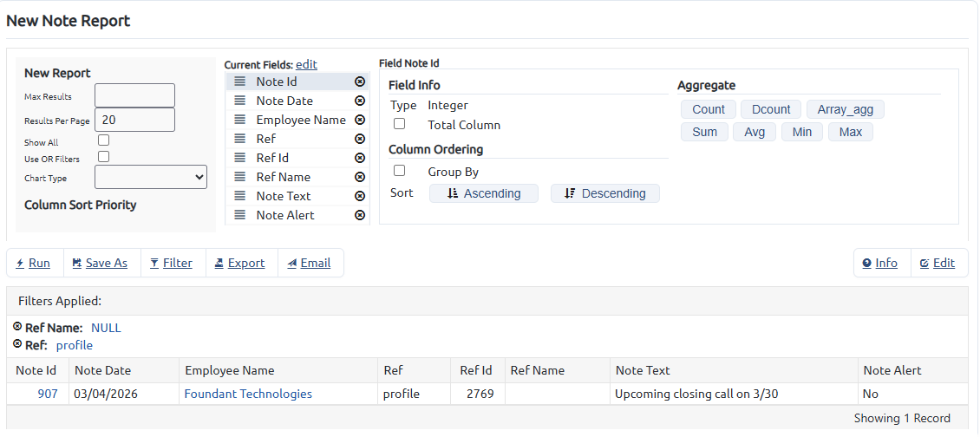The height and width of the screenshot is (437, 980).
Task: Apply the Sum aggregate
Action: (704, 132)
